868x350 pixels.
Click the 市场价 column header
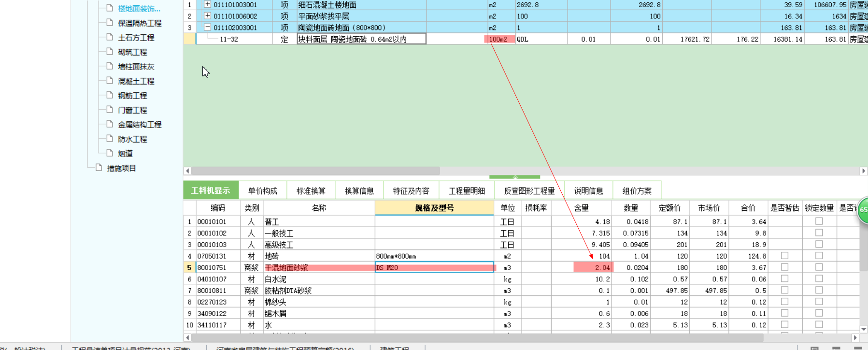(709, 208)
